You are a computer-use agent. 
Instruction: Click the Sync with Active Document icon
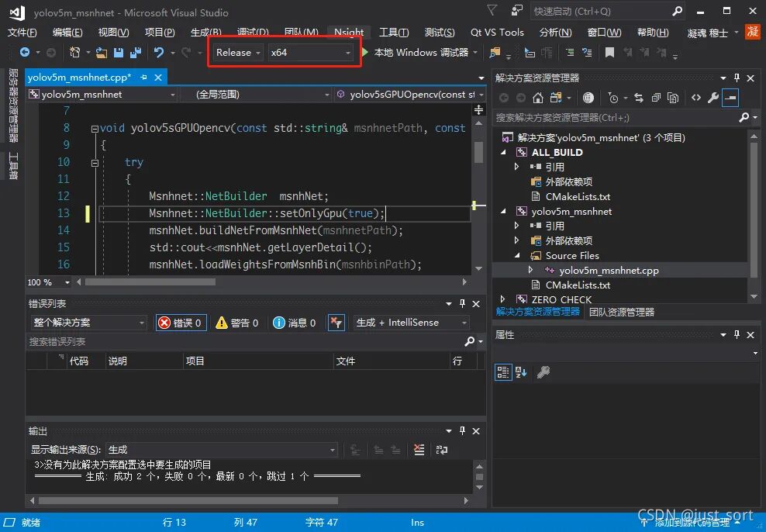coord(639,98)
